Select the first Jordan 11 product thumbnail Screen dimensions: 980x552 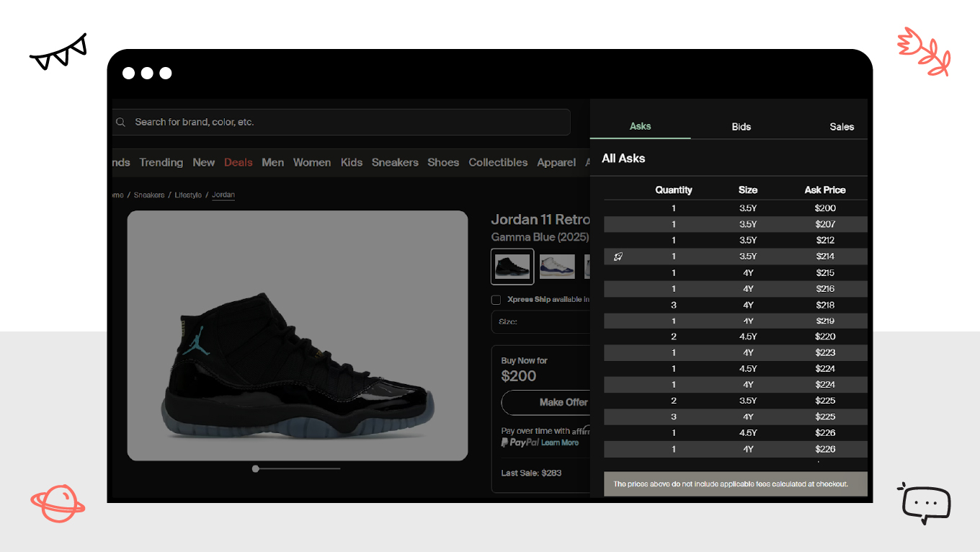point(512,266)
